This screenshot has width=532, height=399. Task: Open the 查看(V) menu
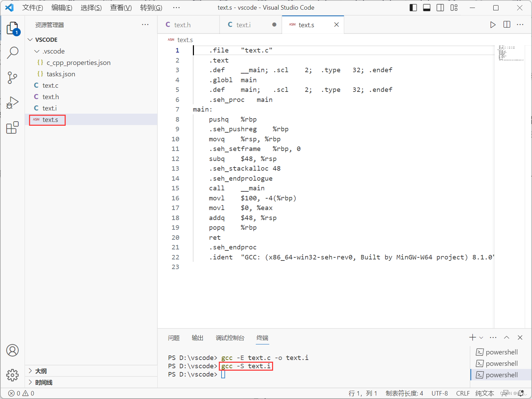click(121, 8)
